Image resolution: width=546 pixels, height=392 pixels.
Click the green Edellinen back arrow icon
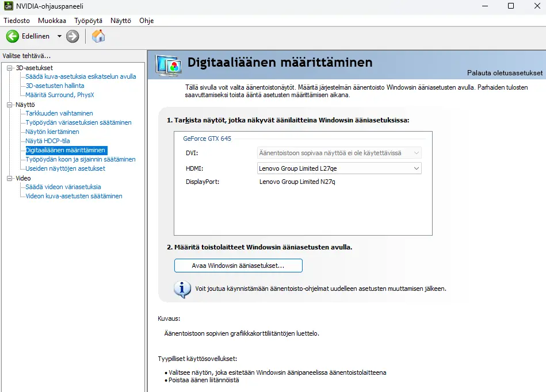point(13,36)
